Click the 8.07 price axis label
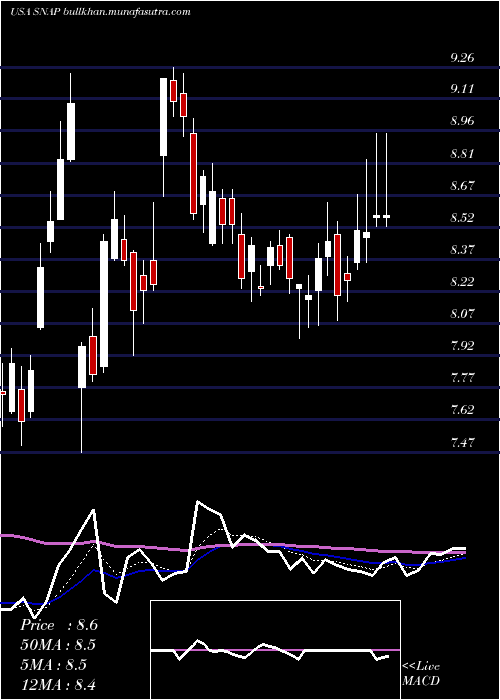This screenshot has height=700, width=500. (x=462, y=313)
